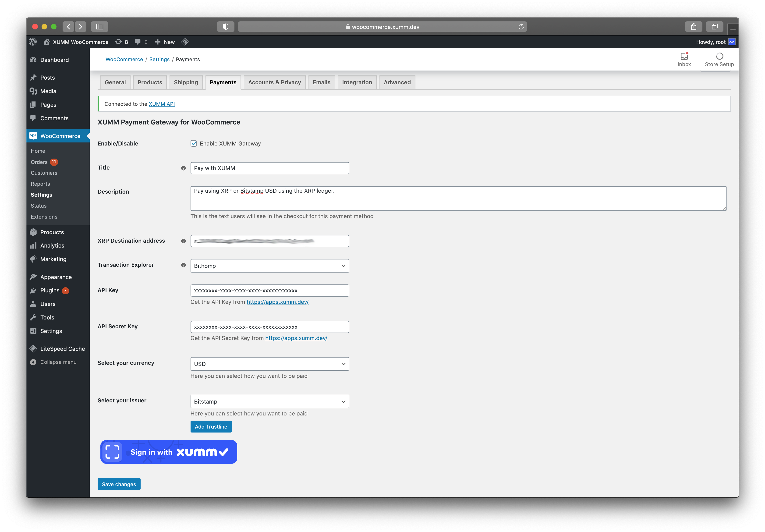Switch to the General settings tab
The image size is (765, 532).
pyautogui.click(x=115, y=82)
